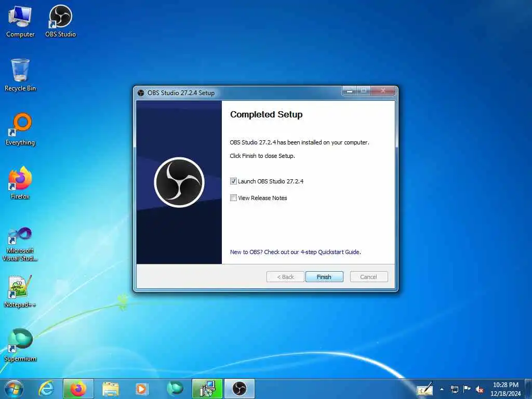Click the muted volume tray icon
532x399 pixels.
coord(480,389)
